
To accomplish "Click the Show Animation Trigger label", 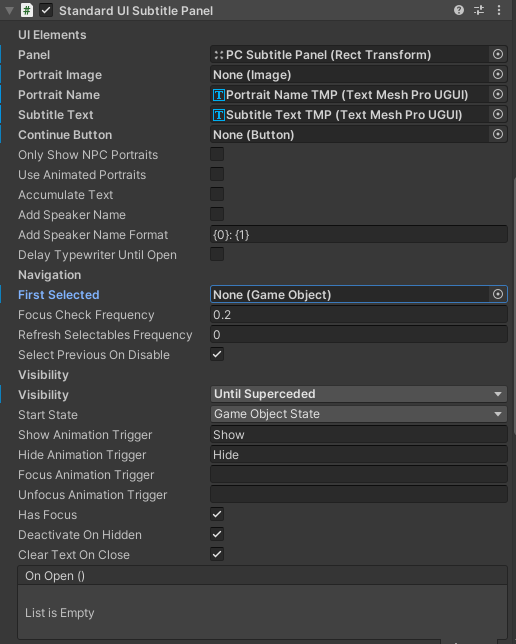I will click(85, 435).
